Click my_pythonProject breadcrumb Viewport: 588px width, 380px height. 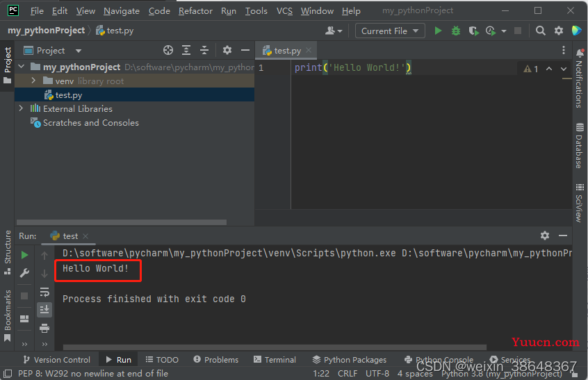(x=46, y=31)
